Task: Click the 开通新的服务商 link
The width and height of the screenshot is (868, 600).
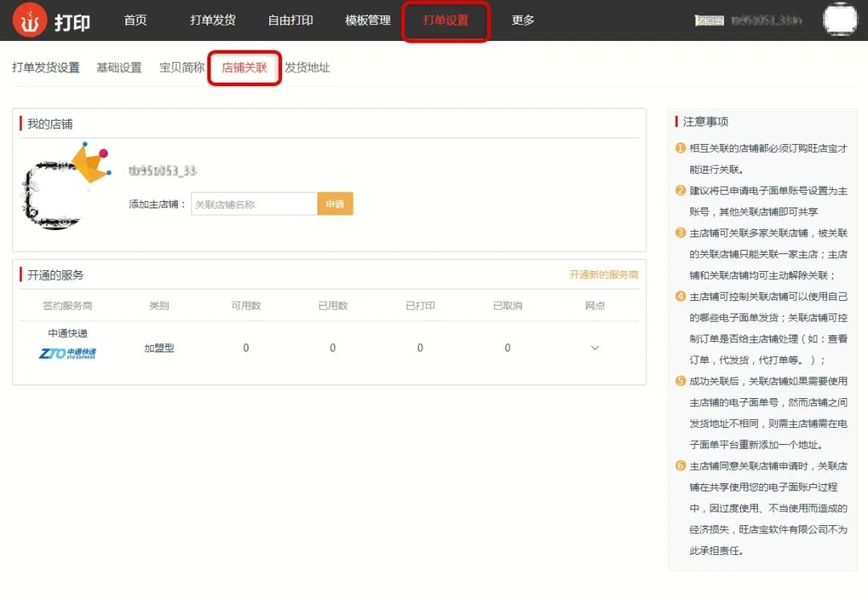Action: 604,275
